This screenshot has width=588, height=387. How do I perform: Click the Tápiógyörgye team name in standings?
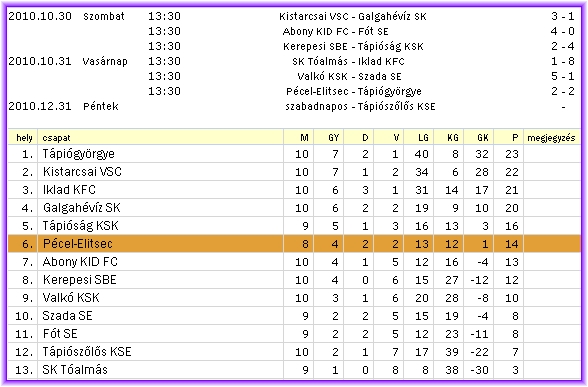pyautogui.click(x=78, y=154)
